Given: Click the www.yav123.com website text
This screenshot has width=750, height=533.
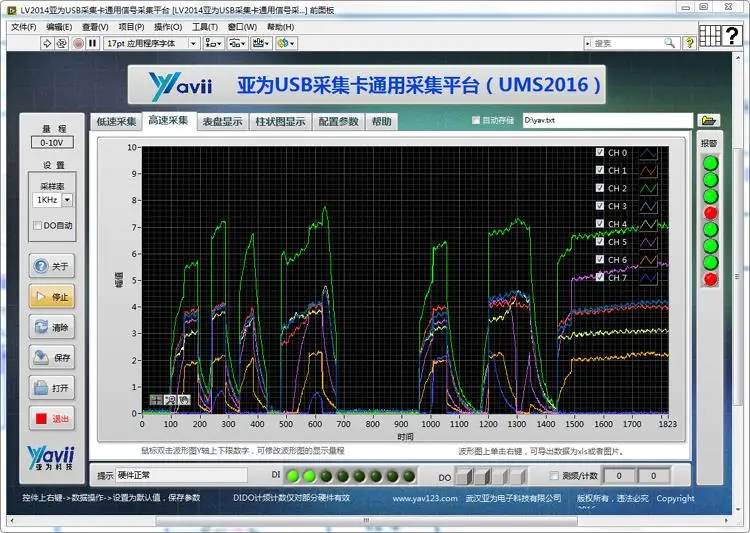Looking at the screenshot, I should point(425,499).
